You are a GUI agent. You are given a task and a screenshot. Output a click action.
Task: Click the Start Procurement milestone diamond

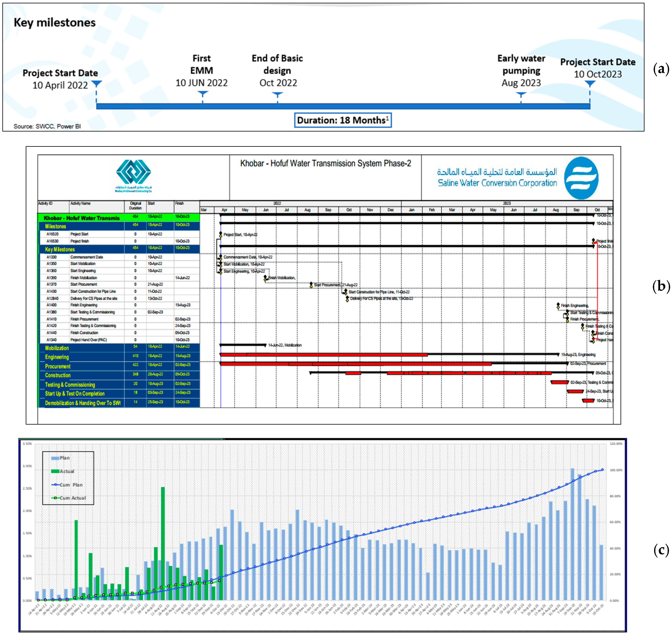(311, 285)
